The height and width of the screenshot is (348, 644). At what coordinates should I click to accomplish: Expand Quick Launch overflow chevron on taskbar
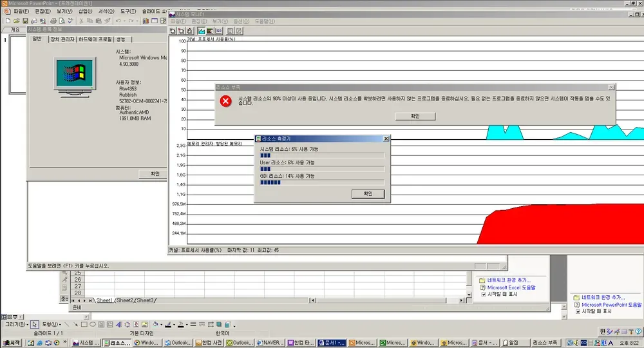click(65, 342)
